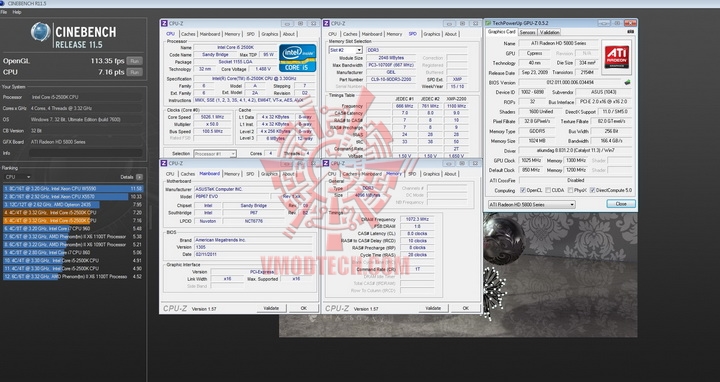Click the Z icon of the CPU-Z Mainboard window

[x=164, y=163]
